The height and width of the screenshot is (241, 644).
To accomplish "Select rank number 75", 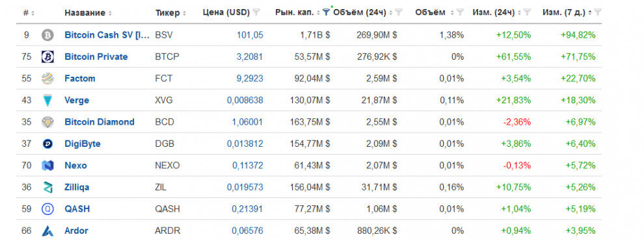I will click(x=26, y=57).
